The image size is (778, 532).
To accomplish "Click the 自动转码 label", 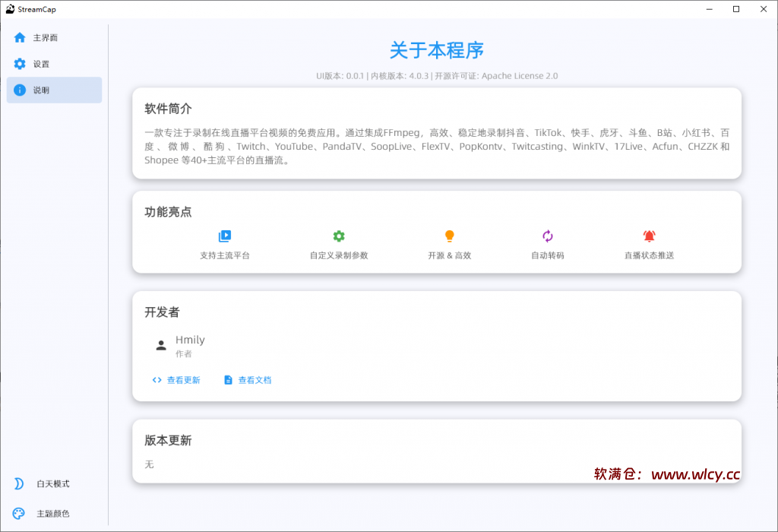I will (548, 255).
